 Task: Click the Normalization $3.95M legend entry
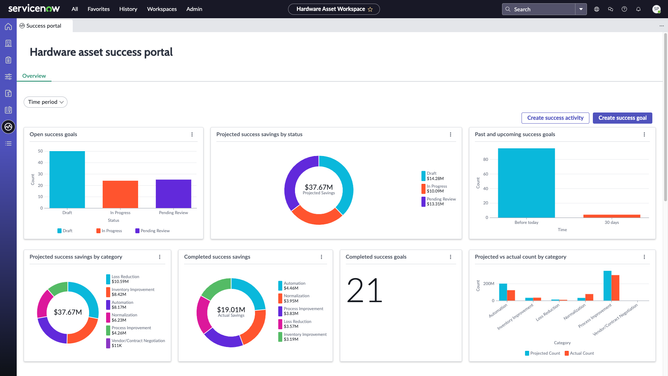[294, 299]
